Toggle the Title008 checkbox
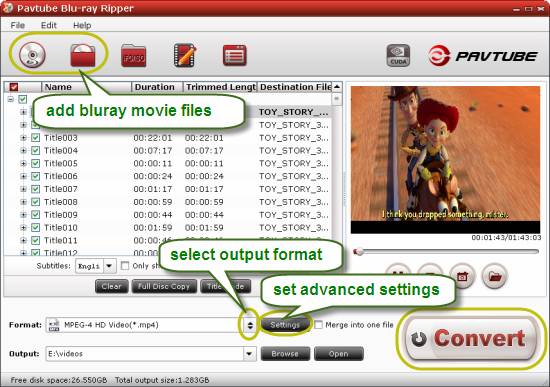The image size is (550, 387). 35,202
